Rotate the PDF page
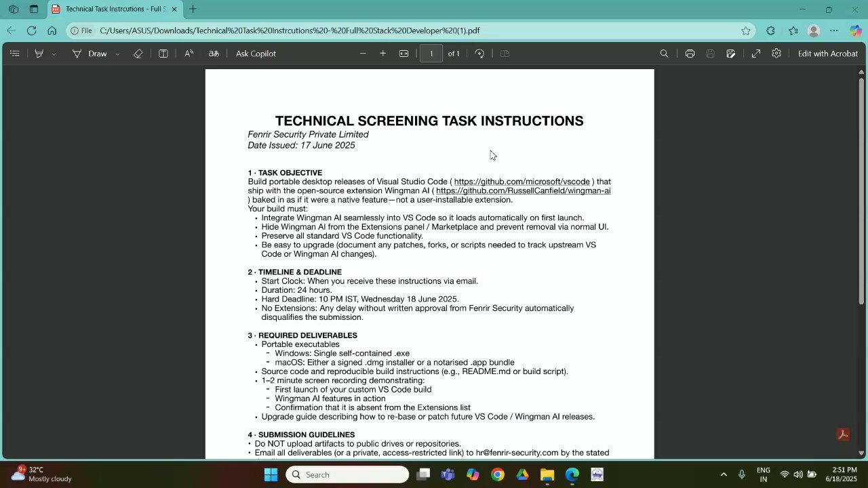The width and height of the screenshot is (868, 488). (479, 54)
